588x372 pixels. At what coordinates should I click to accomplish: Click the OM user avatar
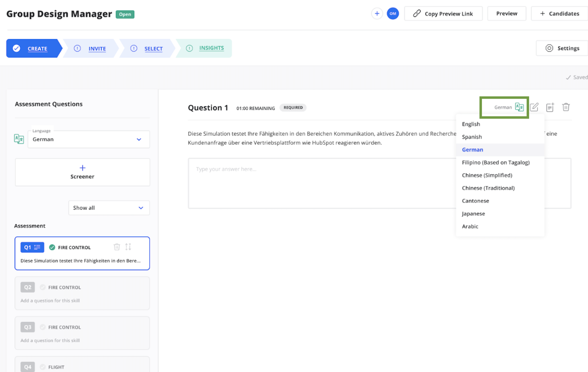(393, 14)
